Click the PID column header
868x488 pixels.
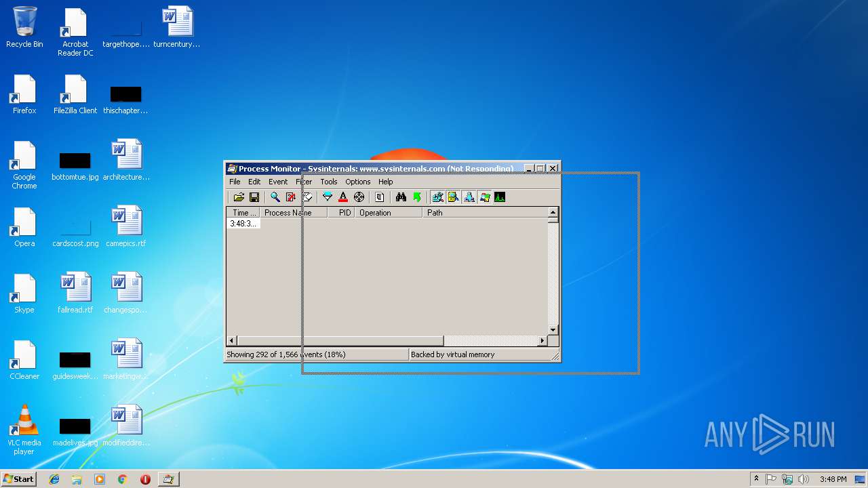coord(341,213)
